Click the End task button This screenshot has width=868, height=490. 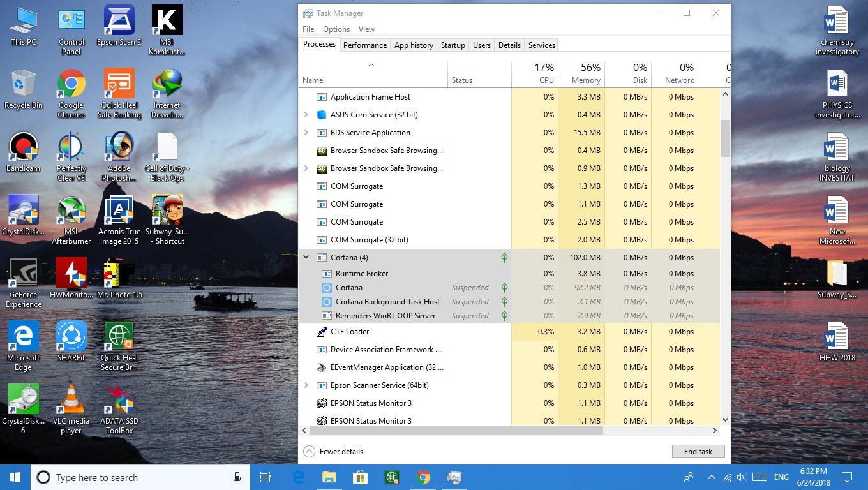(698, 451)
